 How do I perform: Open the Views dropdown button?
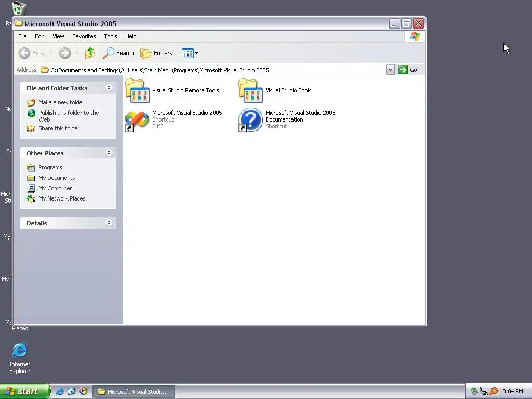tap(190, 53)
